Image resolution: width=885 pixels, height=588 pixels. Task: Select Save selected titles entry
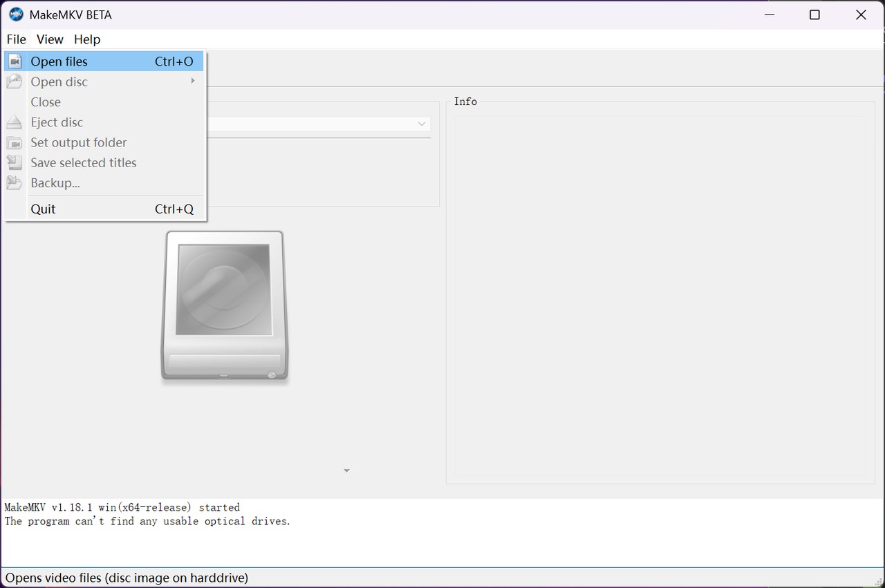click(x=104, y=162)
